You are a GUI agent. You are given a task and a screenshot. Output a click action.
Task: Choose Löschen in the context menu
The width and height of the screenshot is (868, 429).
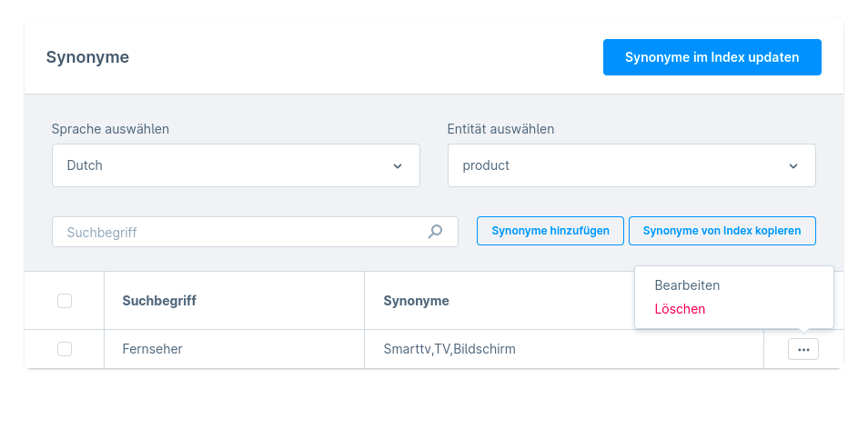[x=680, y=309]
